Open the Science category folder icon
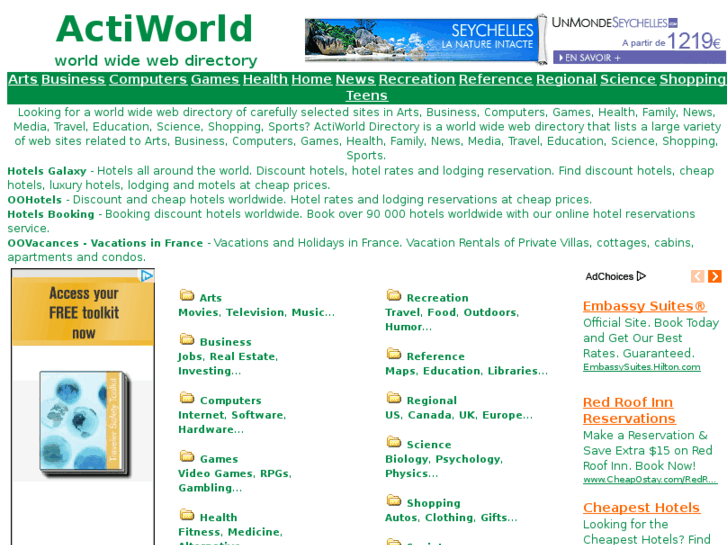The height and width of the screenshot is (545, 727). [394, 442]
